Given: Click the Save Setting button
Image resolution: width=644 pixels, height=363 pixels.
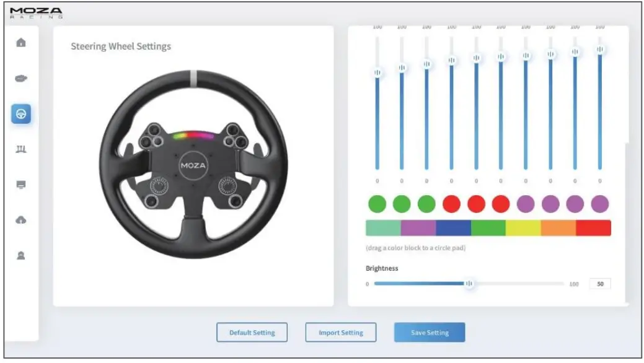Looking at the screenshot, I should point(430,332).
